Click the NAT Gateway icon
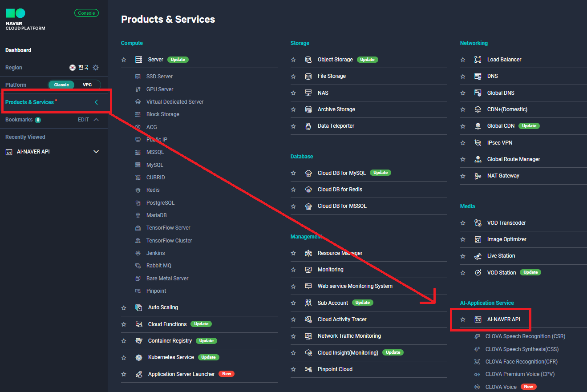This screenshot has width=587, height=392. (x=478, y=176)
